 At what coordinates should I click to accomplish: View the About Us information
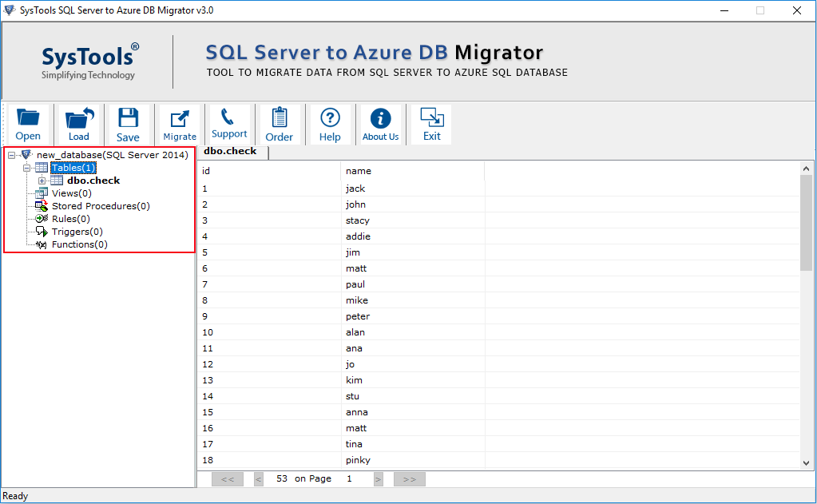(x=380, y=124)
